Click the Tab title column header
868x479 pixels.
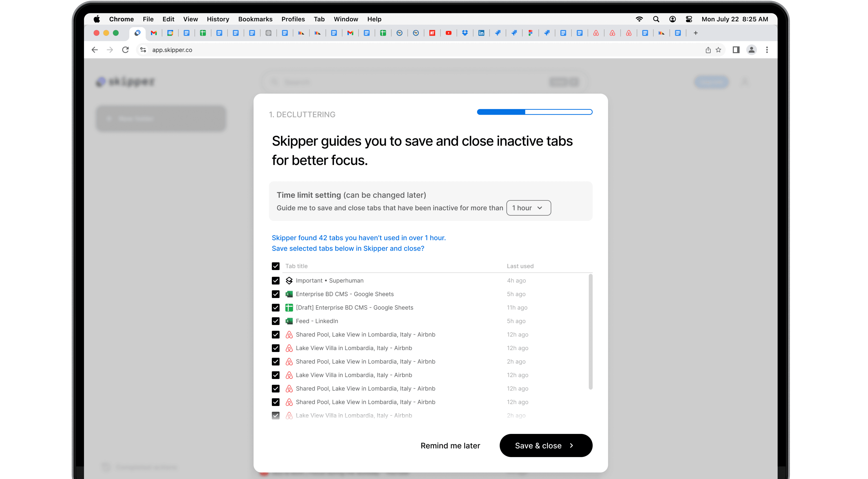point(296,266)
